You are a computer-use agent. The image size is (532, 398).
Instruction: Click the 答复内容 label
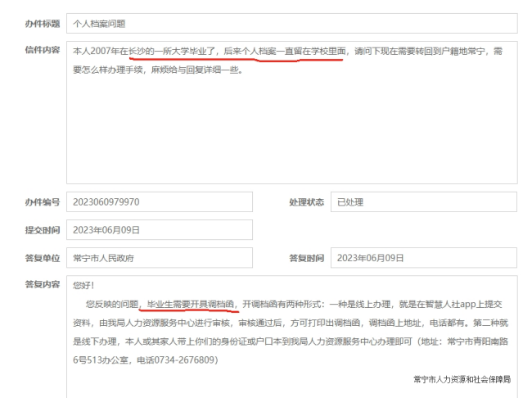point(43,284)
